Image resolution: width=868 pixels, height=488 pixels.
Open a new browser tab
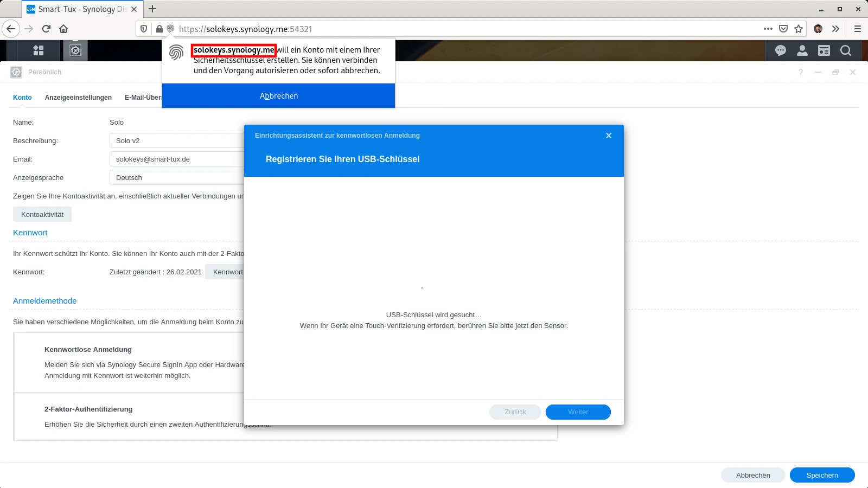tap(152, 9)
